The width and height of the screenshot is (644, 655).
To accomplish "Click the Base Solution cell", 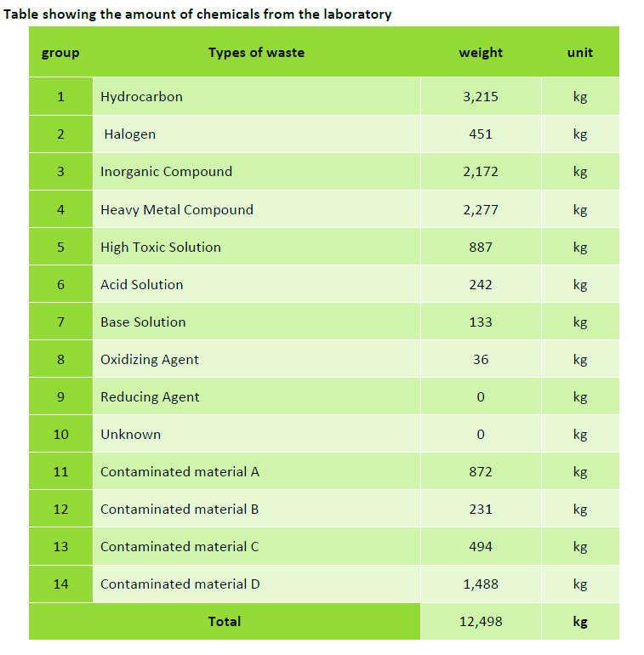I will (x=143, y=322).
